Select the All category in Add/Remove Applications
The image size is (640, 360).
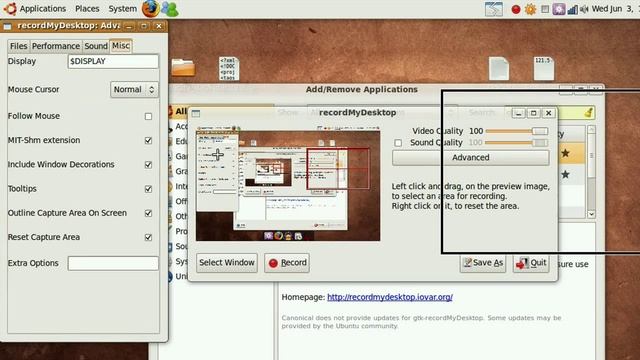point(180,111)
